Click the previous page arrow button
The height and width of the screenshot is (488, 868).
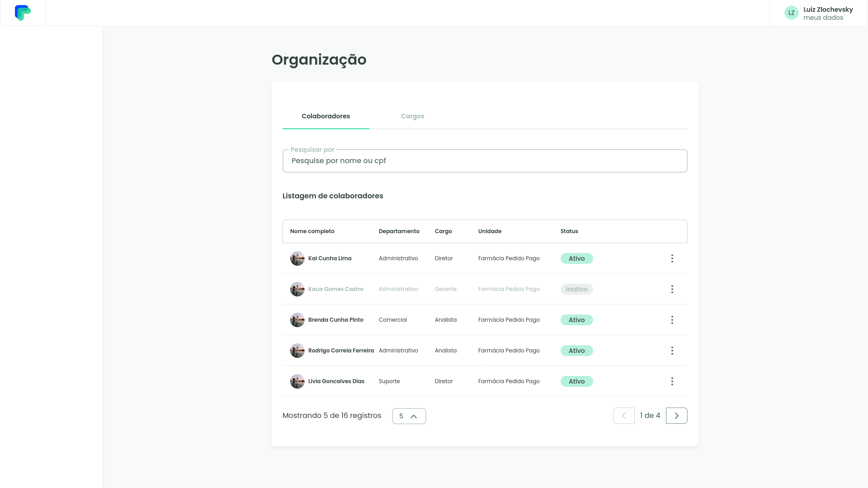(x=623, y=416)
